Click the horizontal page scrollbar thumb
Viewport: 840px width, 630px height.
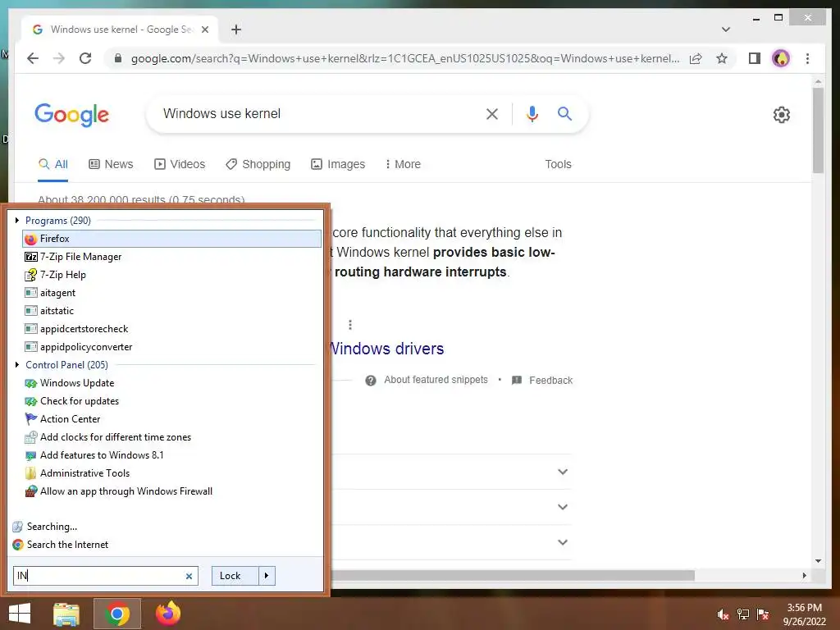[513, 575]
